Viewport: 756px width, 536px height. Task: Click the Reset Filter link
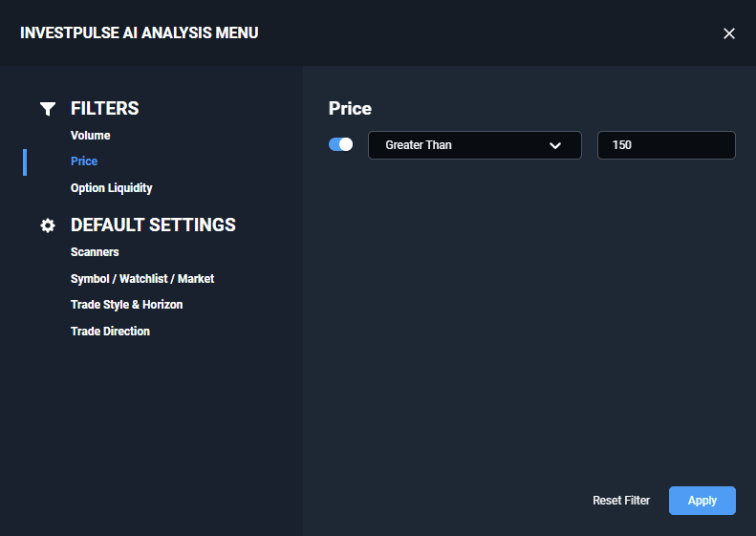pyautogui.click(x=621, y=501)
